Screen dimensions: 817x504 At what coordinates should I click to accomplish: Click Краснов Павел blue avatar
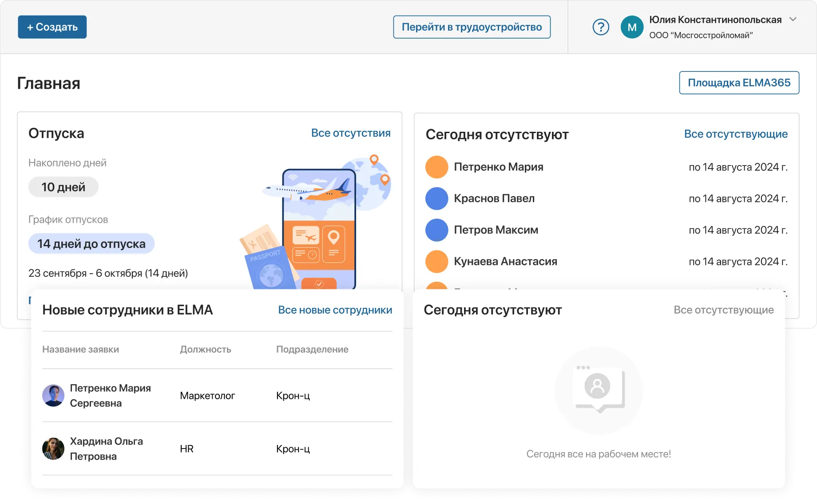[436, 199]
